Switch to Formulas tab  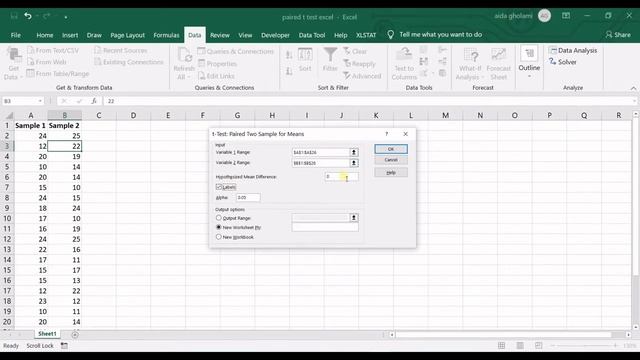click(166, 35)
